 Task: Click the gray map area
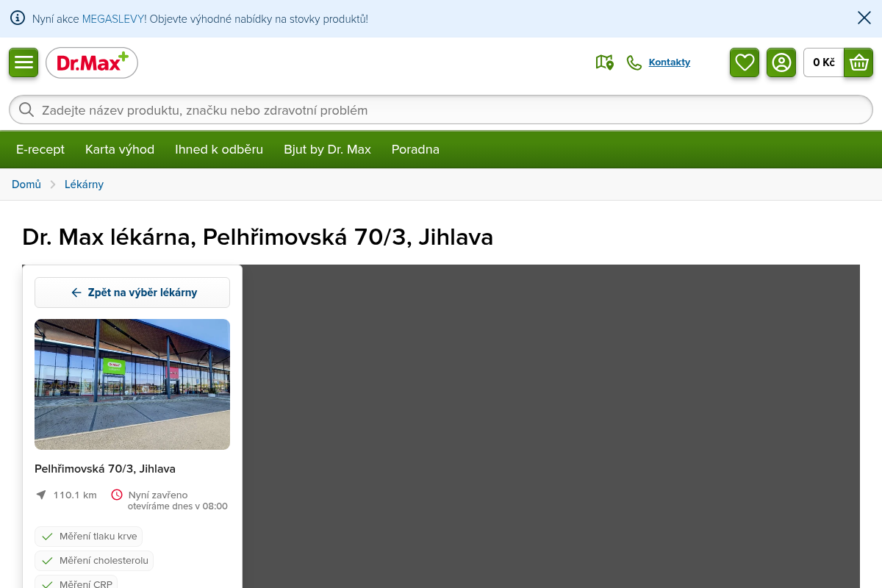(x=551, y=426)
